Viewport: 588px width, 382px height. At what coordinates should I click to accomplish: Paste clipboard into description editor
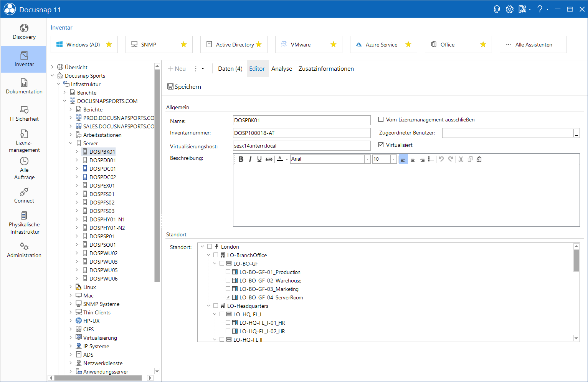click(x=479, y=159)
